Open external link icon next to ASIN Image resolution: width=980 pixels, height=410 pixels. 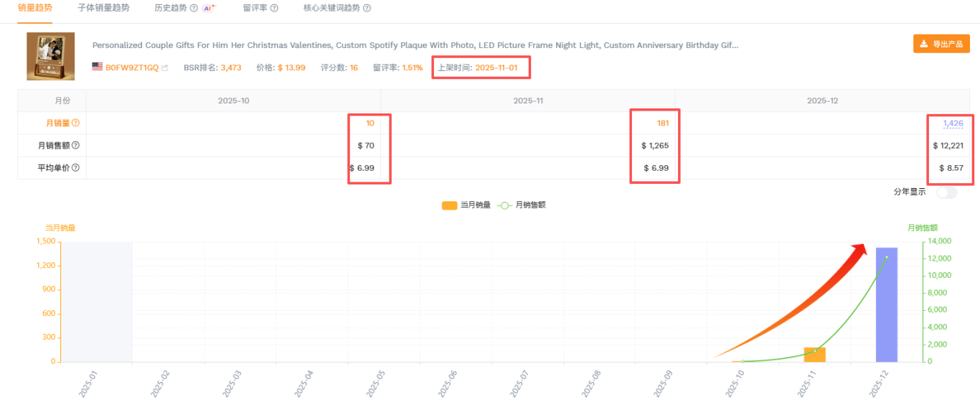[x=165, y=67]
